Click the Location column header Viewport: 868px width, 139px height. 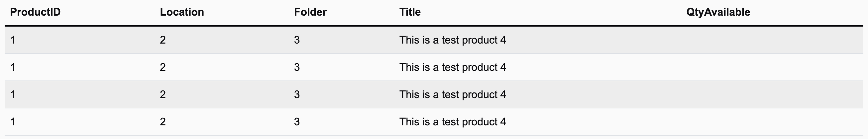pos(182,12)
